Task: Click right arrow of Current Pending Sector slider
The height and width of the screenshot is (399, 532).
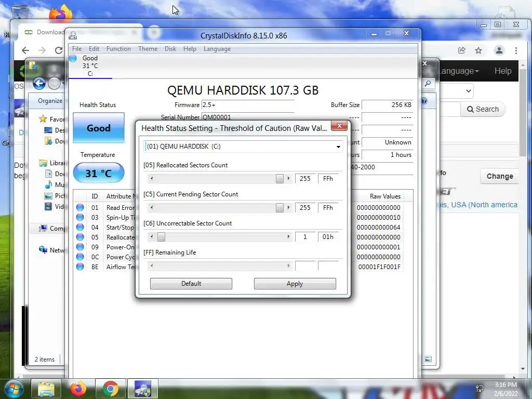Action: [x=289, y=208]
